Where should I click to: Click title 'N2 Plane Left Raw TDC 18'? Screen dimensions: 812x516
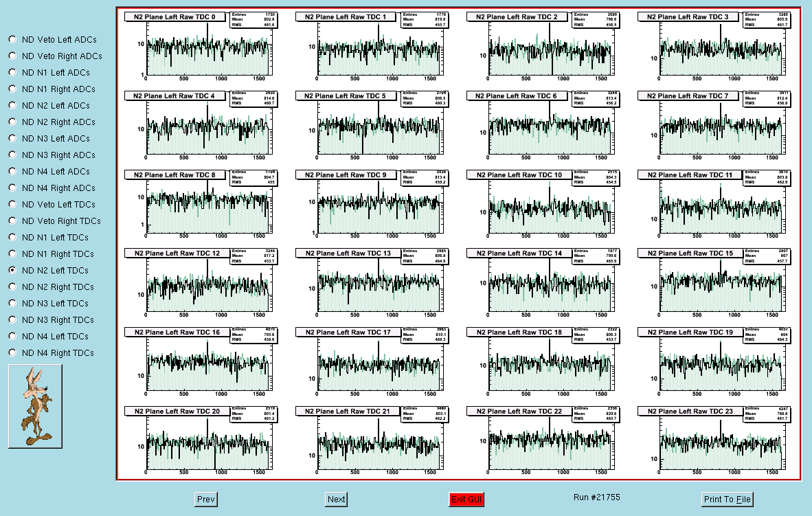[x=519, y=332]
